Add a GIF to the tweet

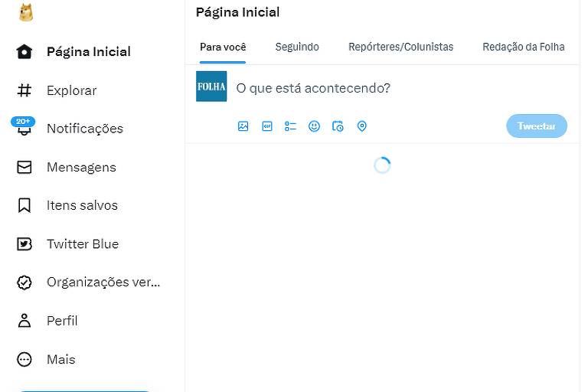tap(267, 126)
